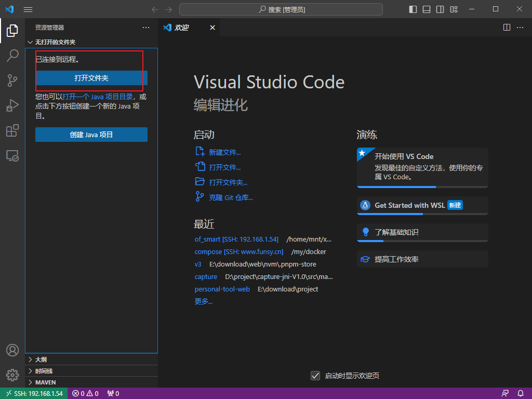Toggle primary side bar layout icon
The image size is (532, 399).
click(x=413, y=9)
